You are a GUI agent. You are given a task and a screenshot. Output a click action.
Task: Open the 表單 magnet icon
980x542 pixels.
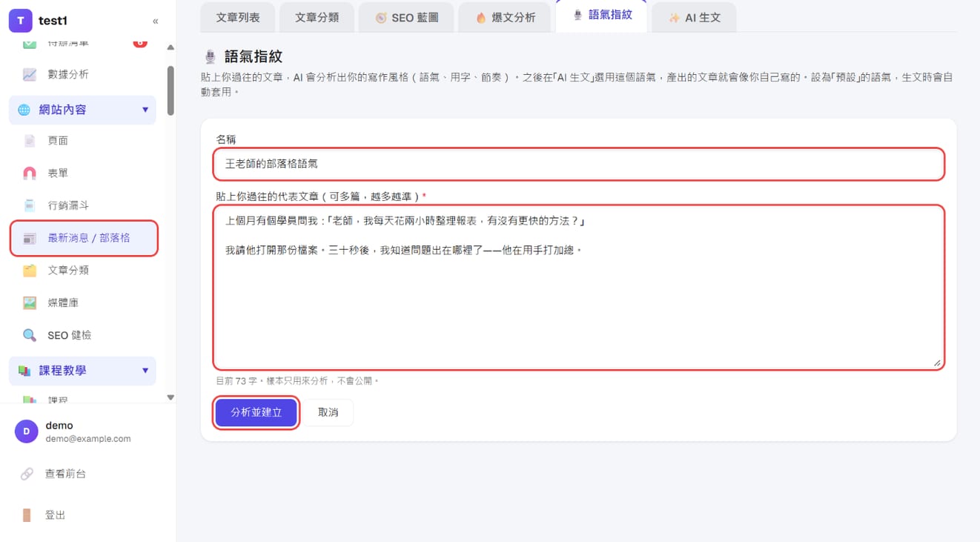tap(30, 173)
